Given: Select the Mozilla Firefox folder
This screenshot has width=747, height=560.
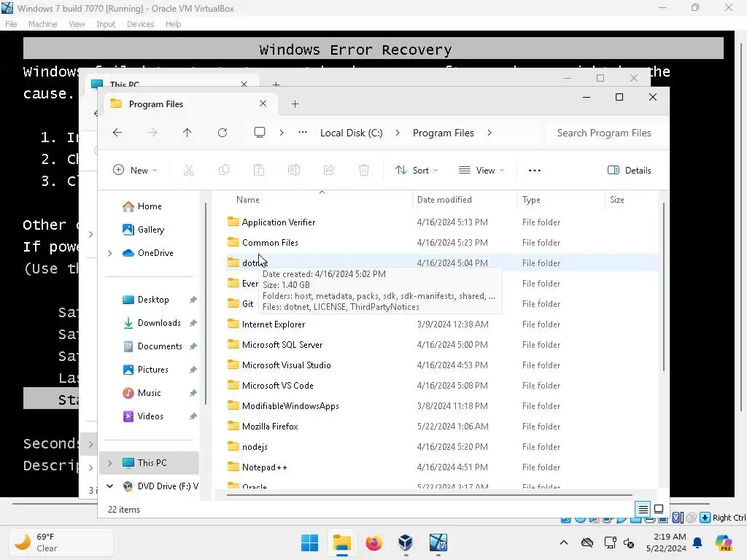Looking at the screenshot, I should [x=441, y=427].
